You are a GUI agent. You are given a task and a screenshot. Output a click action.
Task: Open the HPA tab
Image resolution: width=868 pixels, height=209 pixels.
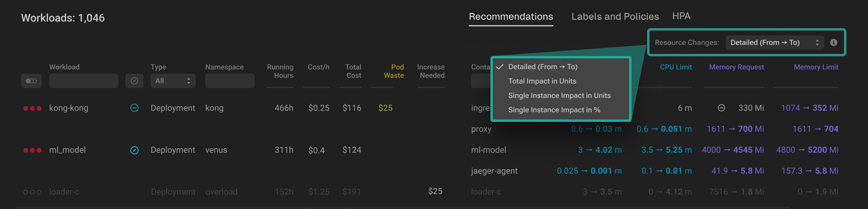click(x=681, y=16)
